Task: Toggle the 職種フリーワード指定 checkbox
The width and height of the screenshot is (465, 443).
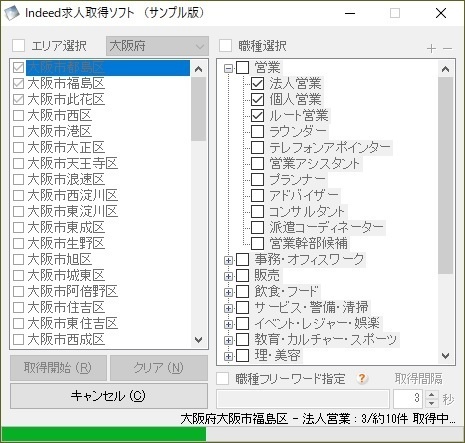Action: tap(222, 378)
